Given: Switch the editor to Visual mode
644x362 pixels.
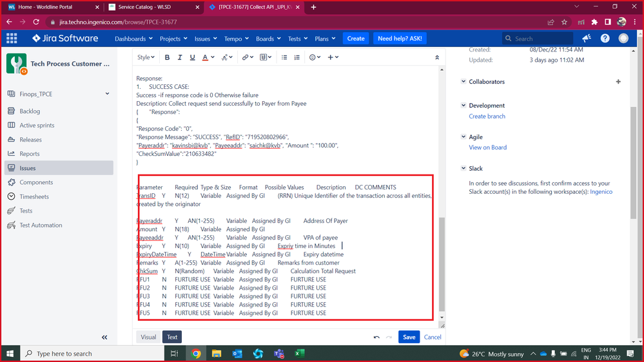Looking at the screenshot, I should (148, 337).
